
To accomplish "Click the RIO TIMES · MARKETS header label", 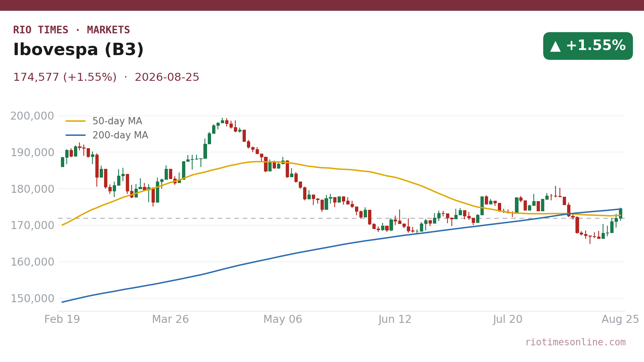I will click(71, 30).
